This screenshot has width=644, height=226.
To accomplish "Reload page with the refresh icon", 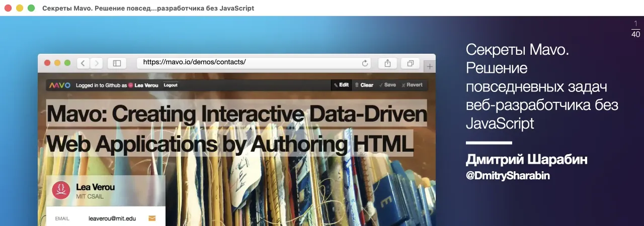I will coord(365,63).
